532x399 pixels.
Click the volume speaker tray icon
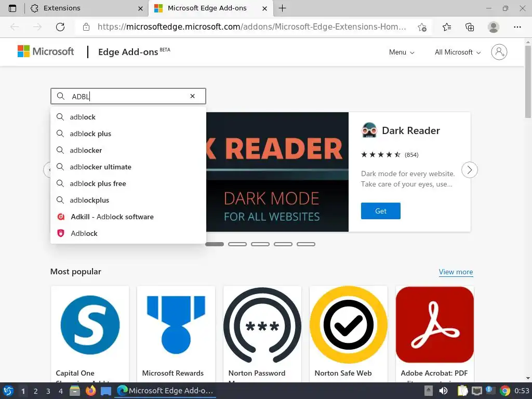point(443,391)
